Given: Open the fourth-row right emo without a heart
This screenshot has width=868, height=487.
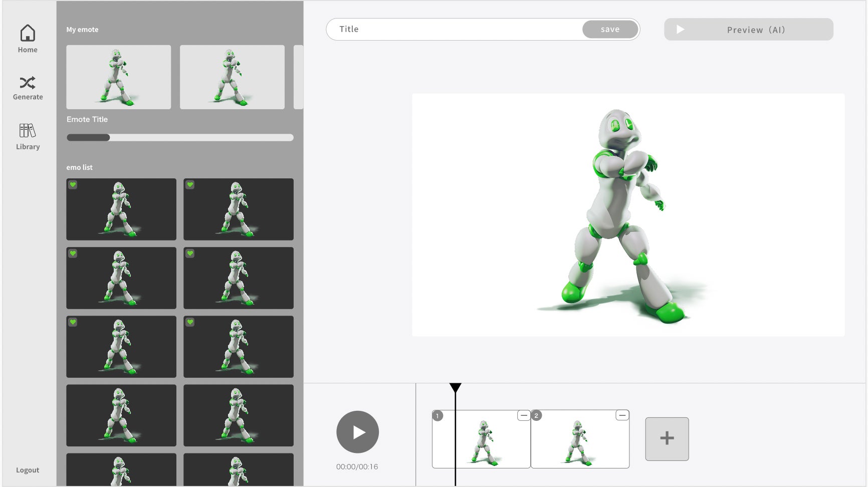Looking at the screenshot, I should tap(239, 415).
